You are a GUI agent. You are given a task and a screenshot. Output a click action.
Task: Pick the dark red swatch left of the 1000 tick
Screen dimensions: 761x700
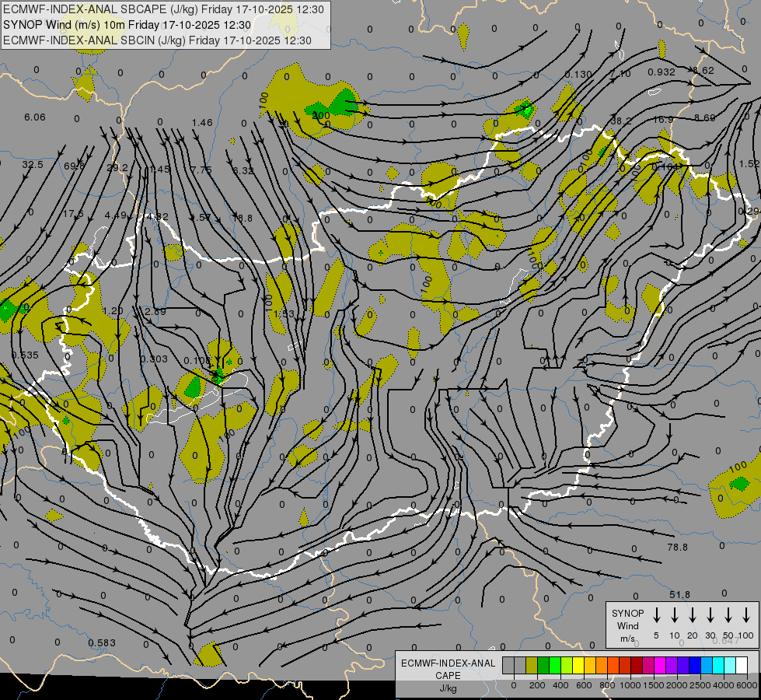[625, 666]
